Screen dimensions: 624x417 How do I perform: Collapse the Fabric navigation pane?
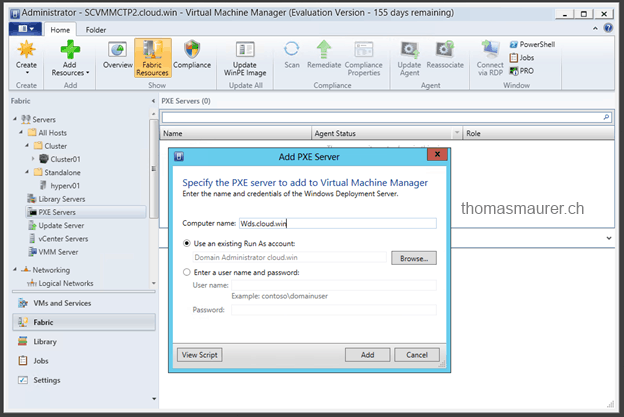[x=153, y=101]
